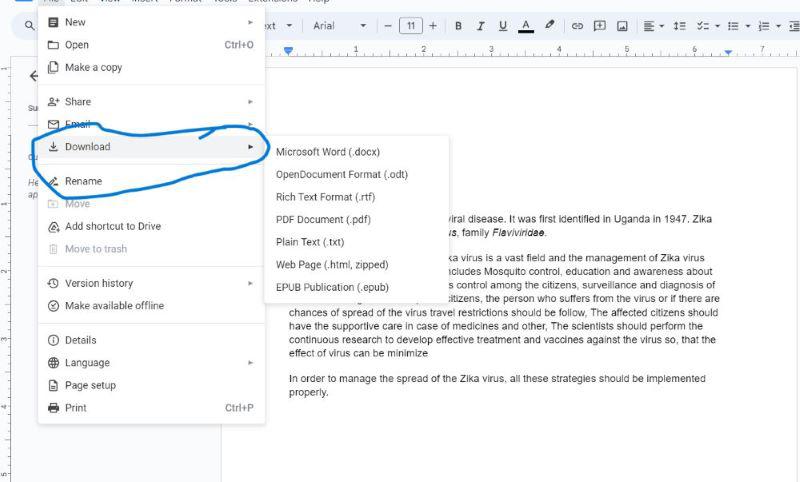Download as OpenDocument Format (.odt)

[x=357, y=174]
